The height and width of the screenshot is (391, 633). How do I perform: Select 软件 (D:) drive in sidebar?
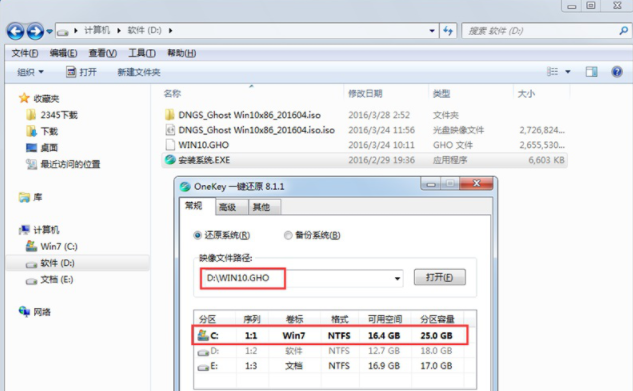coord(50,263)
